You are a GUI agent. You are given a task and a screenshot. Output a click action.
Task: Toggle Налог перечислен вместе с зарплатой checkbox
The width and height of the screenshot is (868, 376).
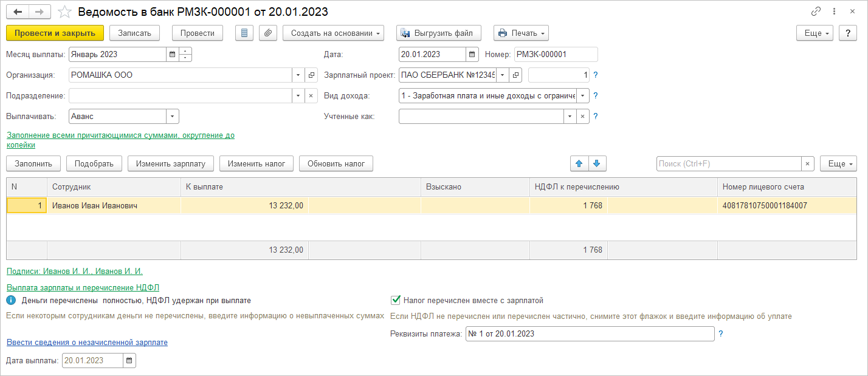pos(396,300)
